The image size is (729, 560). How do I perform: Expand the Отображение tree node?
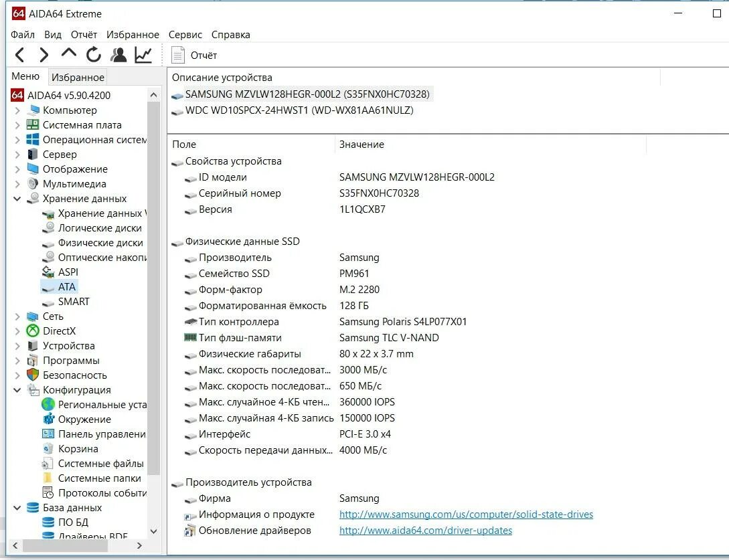[x=17, y=170]
